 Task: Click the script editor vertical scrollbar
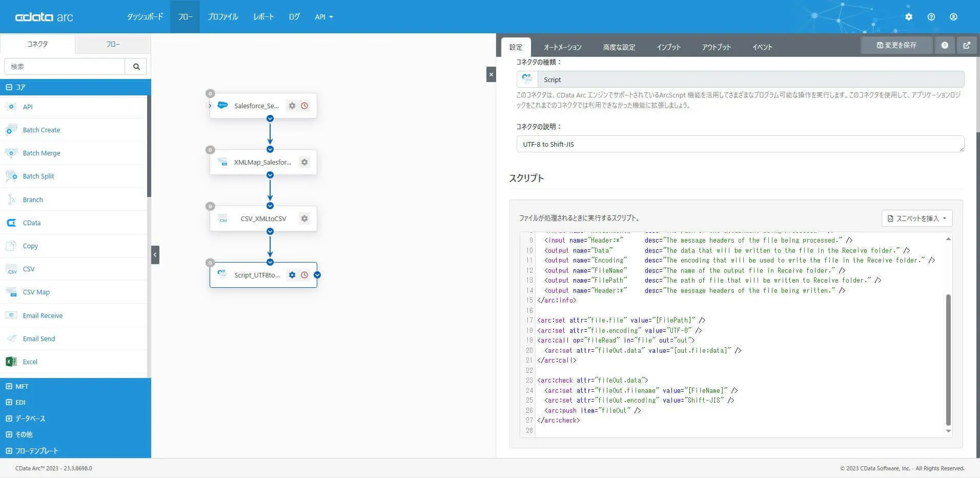click(x=948, y=360)
